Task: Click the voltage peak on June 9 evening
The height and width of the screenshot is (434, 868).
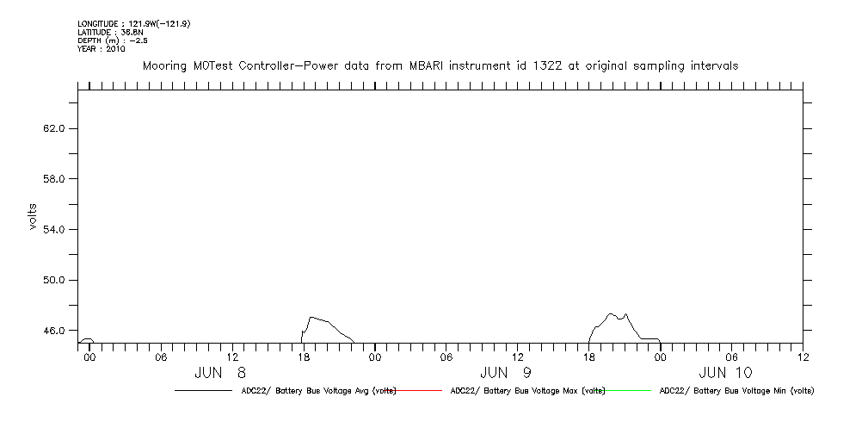Action: (611, 314)
